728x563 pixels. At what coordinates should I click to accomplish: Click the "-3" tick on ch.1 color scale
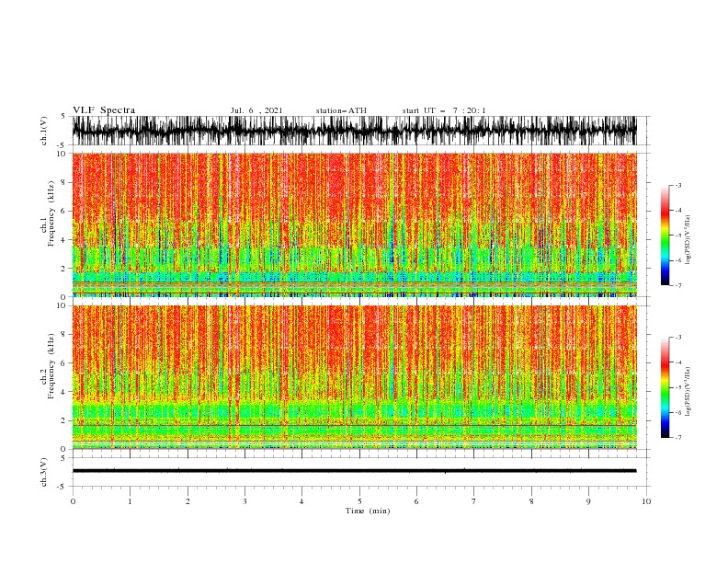tap(677, 185)
